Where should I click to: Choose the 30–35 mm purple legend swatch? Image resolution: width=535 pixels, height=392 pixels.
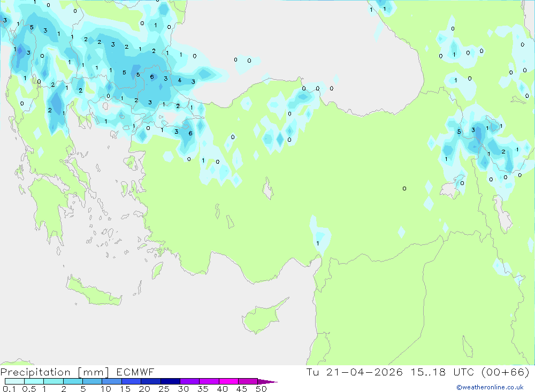(189, 381)
